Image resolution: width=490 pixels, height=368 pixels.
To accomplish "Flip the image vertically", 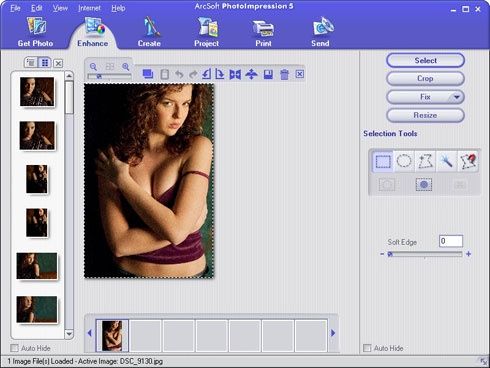I will click(x=251, y=74).
